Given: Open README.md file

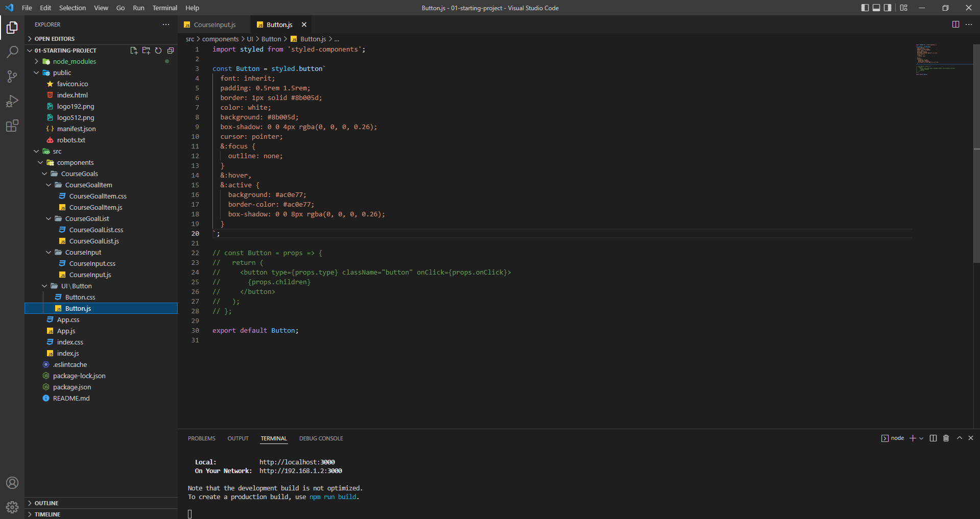Looking at the screenshot, I should pos(101,398).
